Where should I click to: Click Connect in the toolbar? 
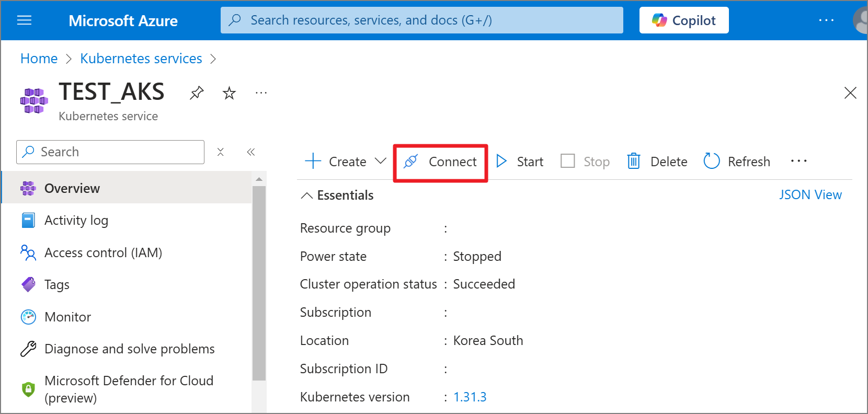(x=440, y=162)
